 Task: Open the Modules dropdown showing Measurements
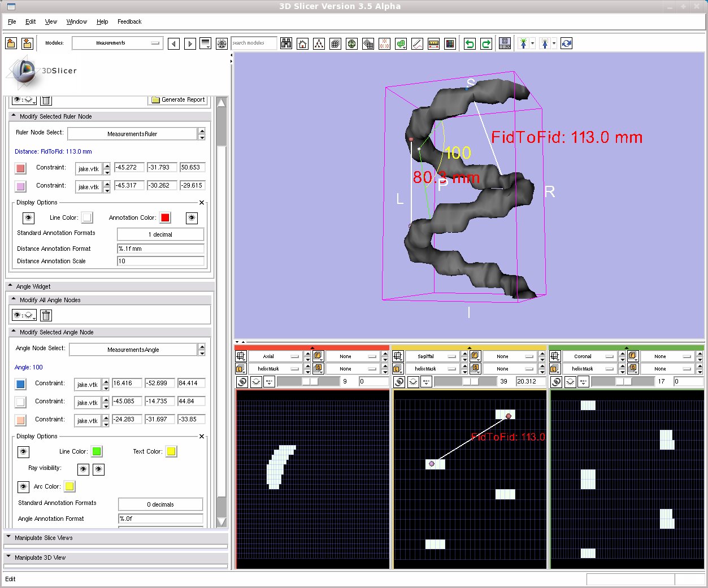(x=118, y=43)
